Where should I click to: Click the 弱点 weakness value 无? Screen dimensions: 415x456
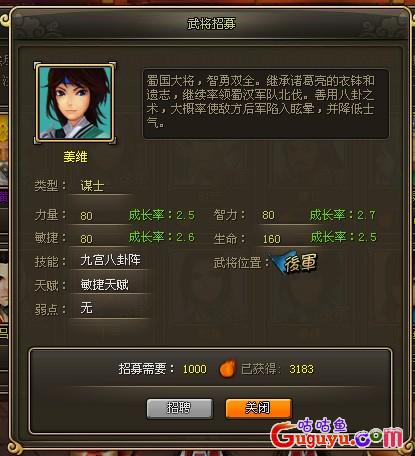click(86, 308)
